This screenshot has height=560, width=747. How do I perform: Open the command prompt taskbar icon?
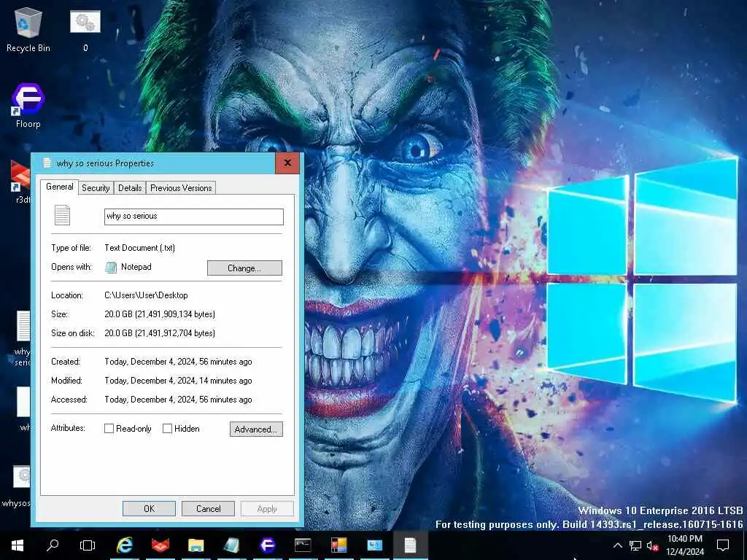point(303,545)
